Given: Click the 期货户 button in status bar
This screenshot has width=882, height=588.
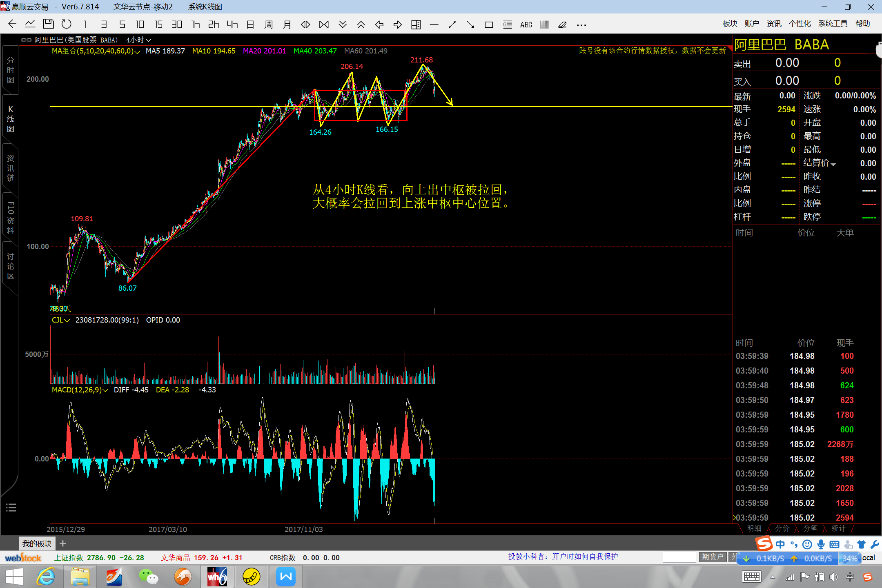Looking at the screenshot, I should 712,557.
